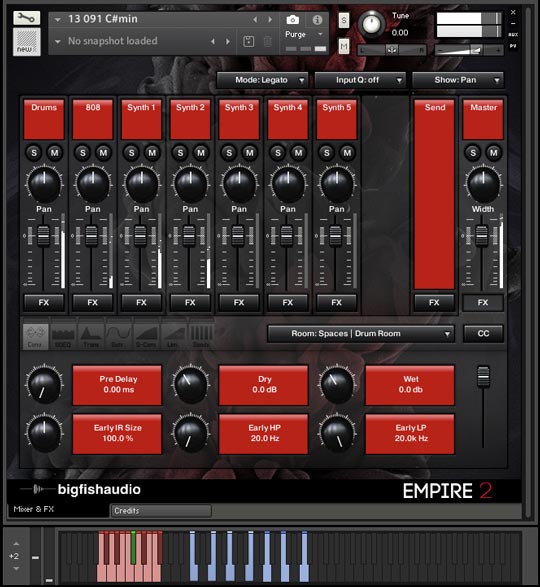
Task: Select the S-Com compressor slot icon
Action: pyautogui.click(x=146, y=337)
